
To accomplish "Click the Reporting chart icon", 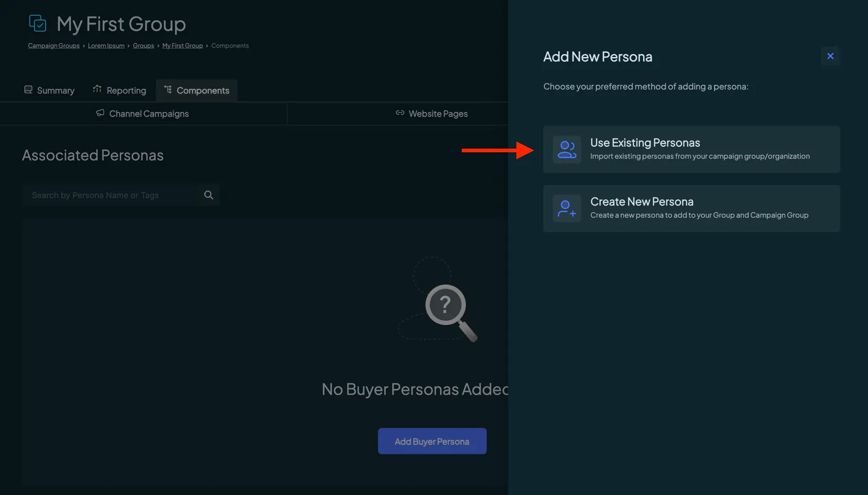I will [97, 89].
